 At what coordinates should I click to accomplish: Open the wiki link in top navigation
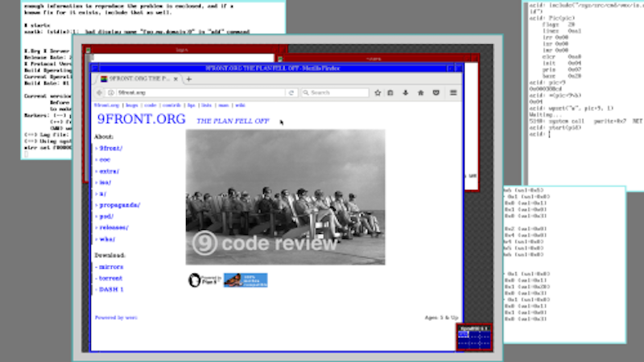240,105
